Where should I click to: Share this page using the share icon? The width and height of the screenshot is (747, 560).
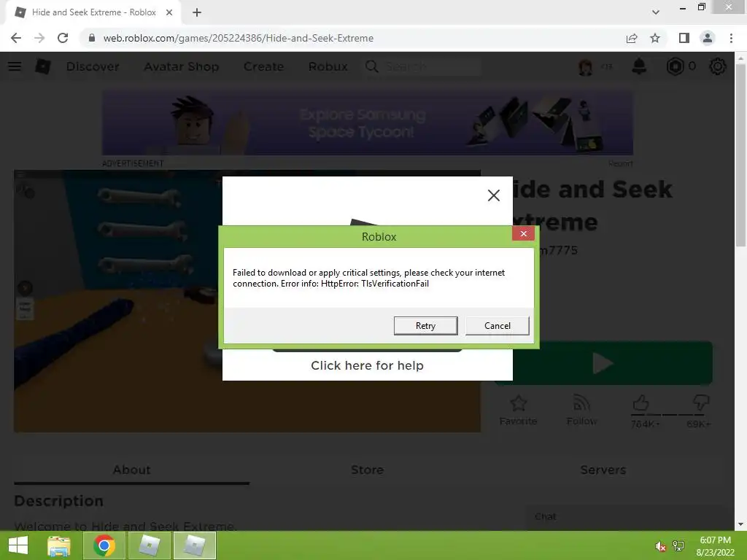(632, 38)
